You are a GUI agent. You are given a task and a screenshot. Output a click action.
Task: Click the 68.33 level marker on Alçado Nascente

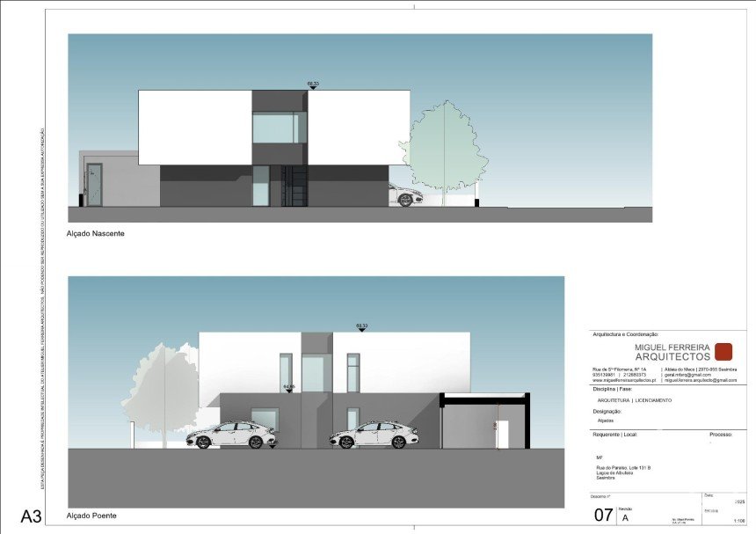pyautogui.click(x=313, y=84)
